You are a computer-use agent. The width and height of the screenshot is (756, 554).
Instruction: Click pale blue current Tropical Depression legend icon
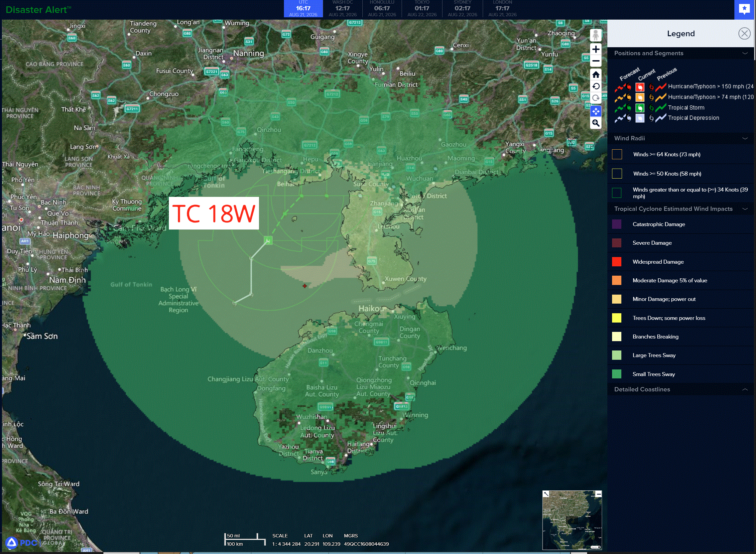(x=640, y=118)
